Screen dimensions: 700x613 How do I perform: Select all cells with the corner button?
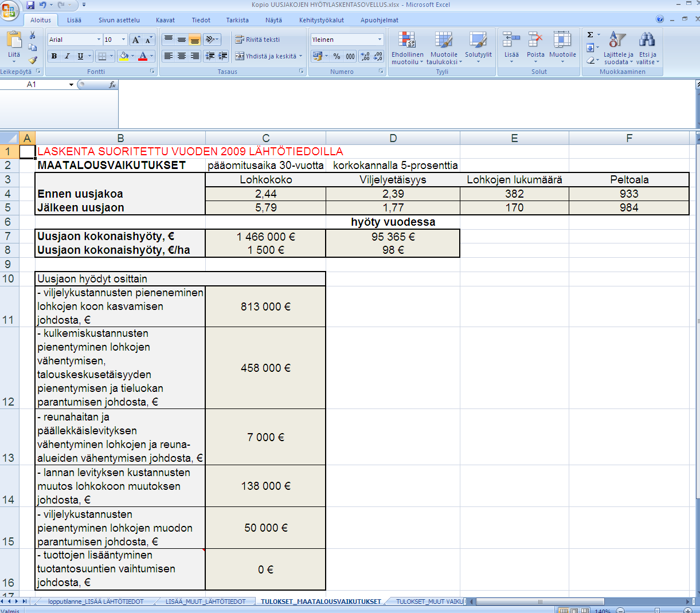[10, 138]
